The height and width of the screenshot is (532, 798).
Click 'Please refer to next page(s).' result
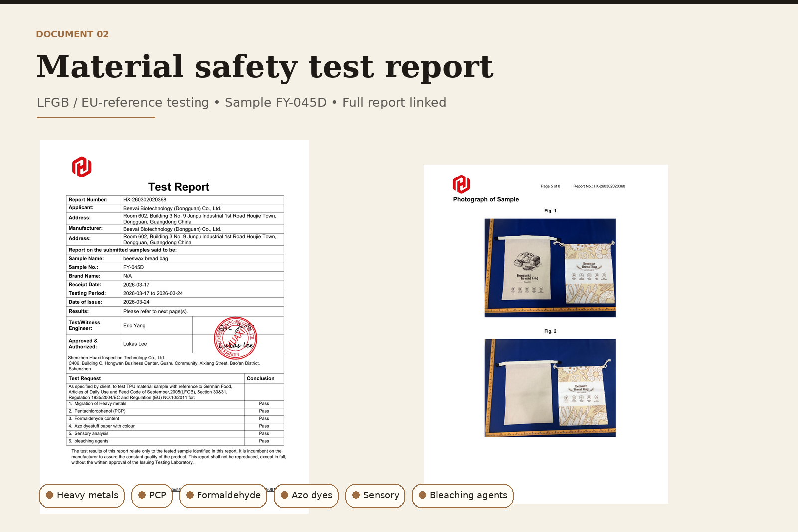coord(155,311)
